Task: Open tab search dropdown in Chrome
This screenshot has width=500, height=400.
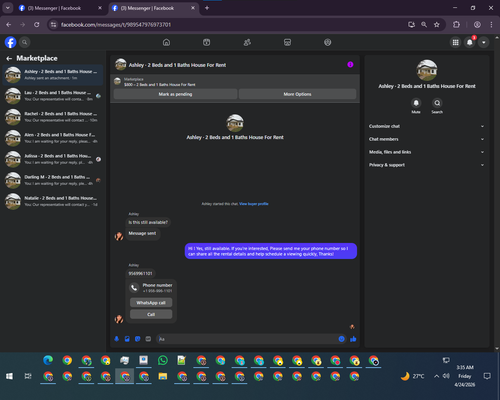Action: (8, 8)
